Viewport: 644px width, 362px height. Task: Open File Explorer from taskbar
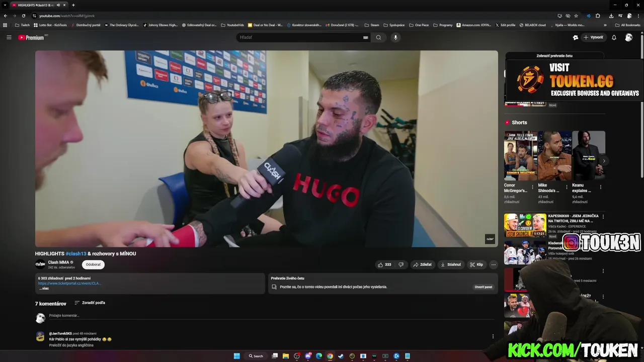(286, 356)
